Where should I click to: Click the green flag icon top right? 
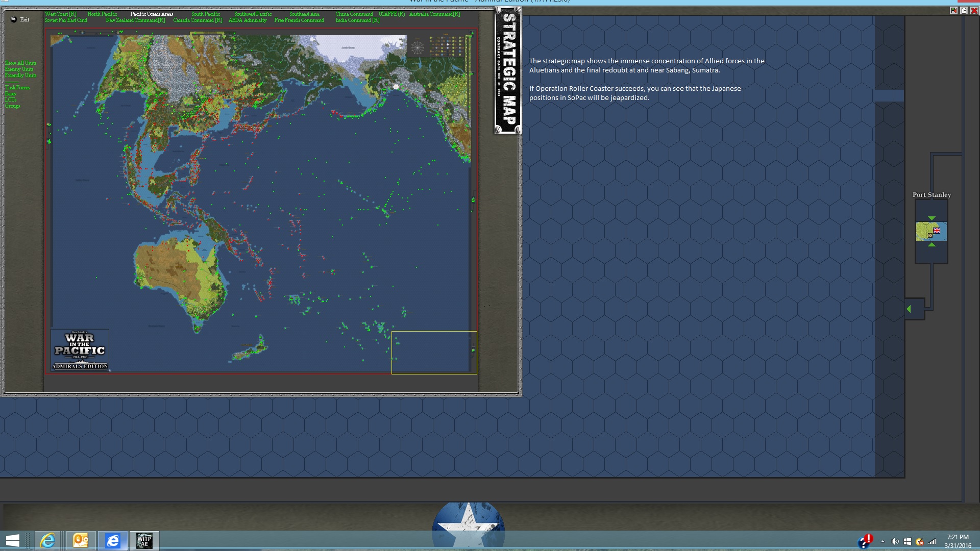953,11
